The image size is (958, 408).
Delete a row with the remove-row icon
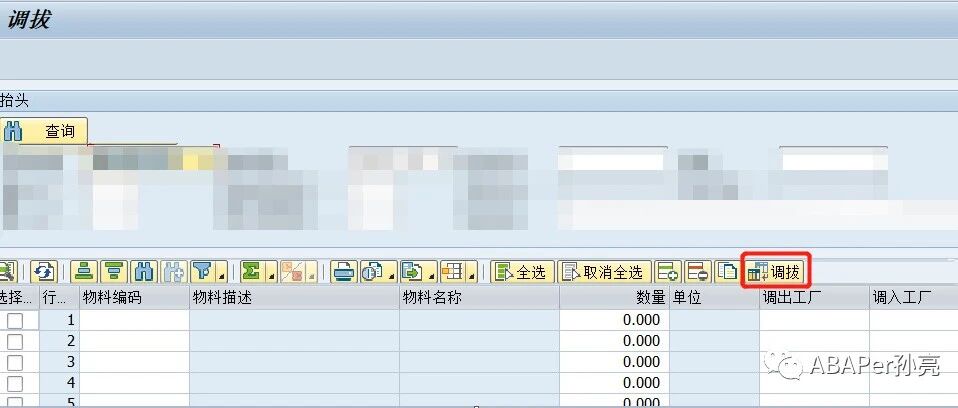[697, 271]
